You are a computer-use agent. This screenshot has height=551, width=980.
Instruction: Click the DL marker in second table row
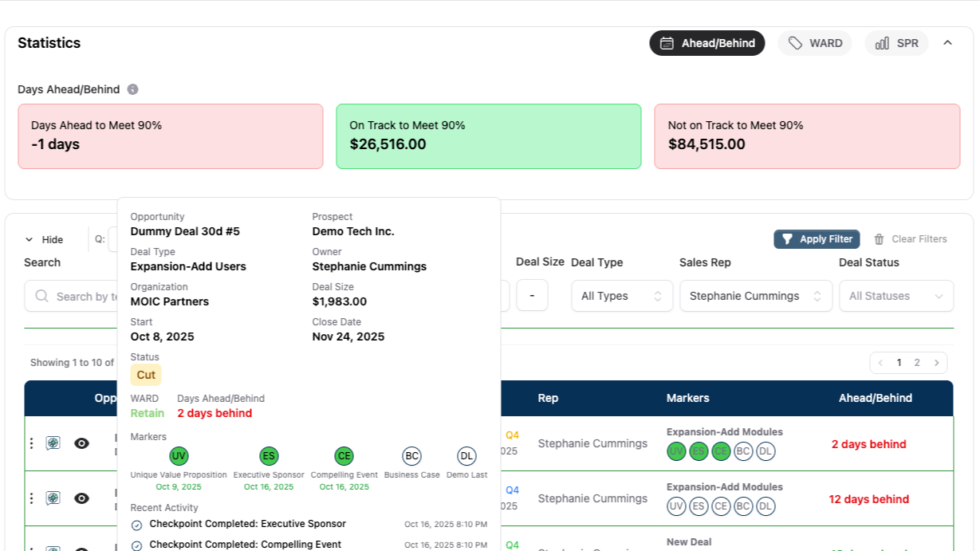[766, 506]
